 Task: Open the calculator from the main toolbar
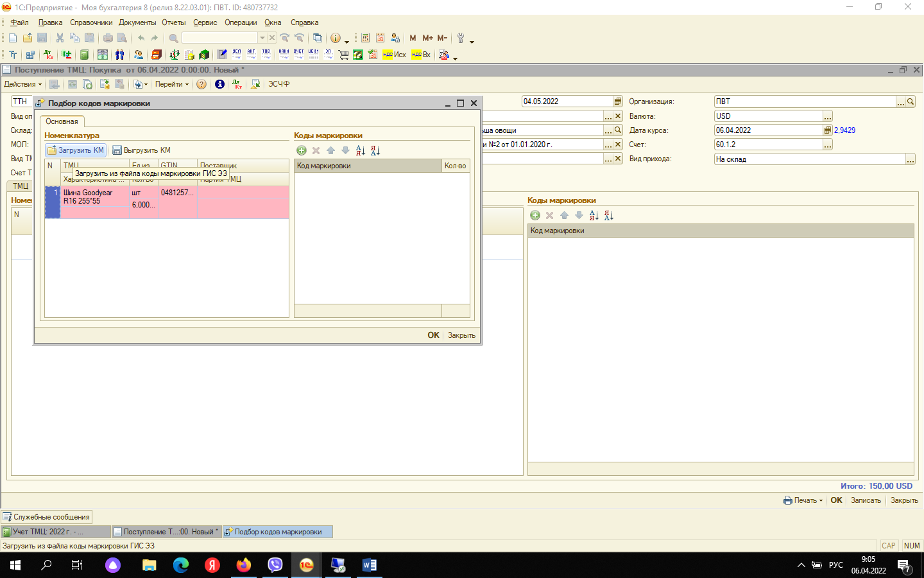(366, 38)
